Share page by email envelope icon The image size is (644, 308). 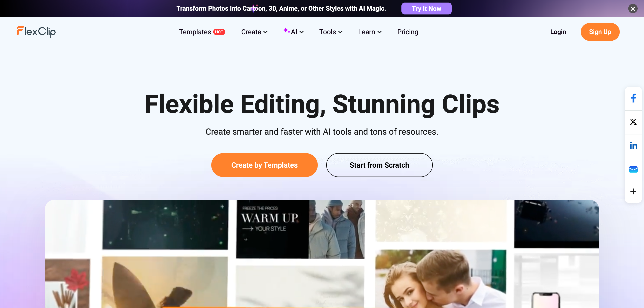click(x=633, y=169)
